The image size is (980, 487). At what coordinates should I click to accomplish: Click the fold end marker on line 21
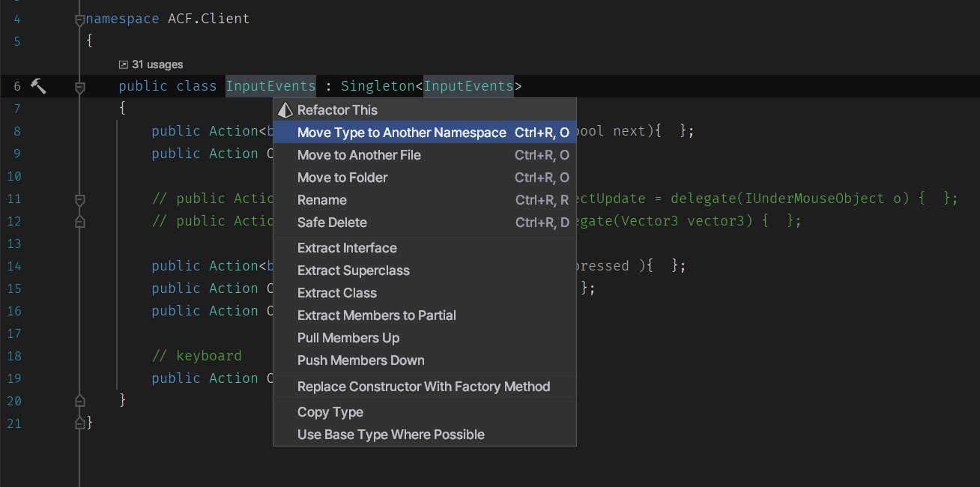80,423
